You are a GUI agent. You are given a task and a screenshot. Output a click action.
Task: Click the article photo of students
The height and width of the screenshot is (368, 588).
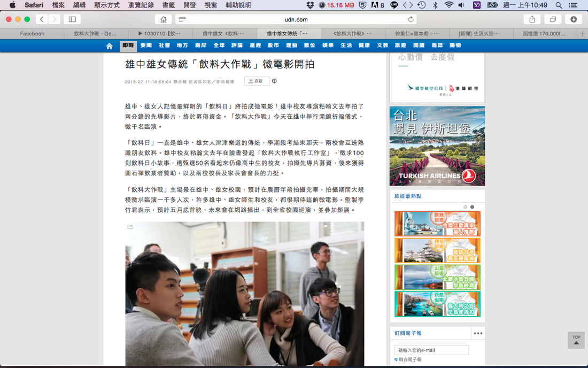(x=244, y=294)
